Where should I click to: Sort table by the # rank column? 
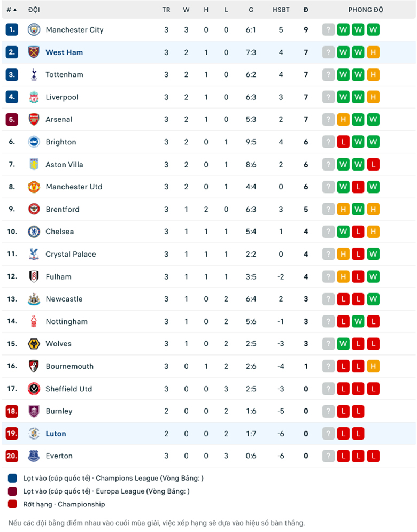pyautogui.click(x=11, y=10)
